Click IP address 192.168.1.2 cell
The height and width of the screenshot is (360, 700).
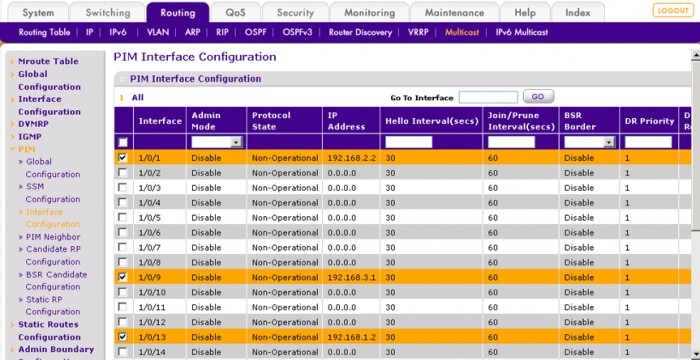click(x=351, y=337)
